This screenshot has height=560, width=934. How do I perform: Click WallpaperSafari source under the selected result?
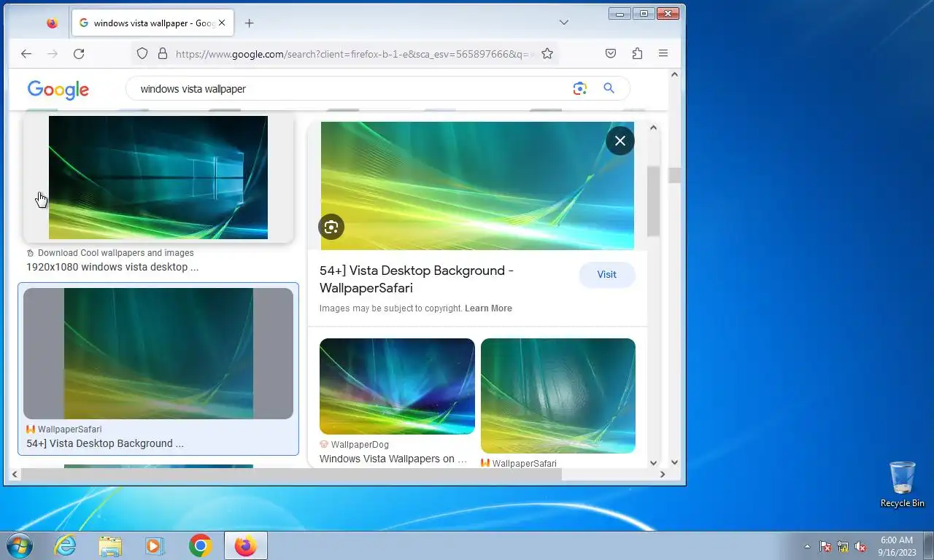click(x=64, y=429)
